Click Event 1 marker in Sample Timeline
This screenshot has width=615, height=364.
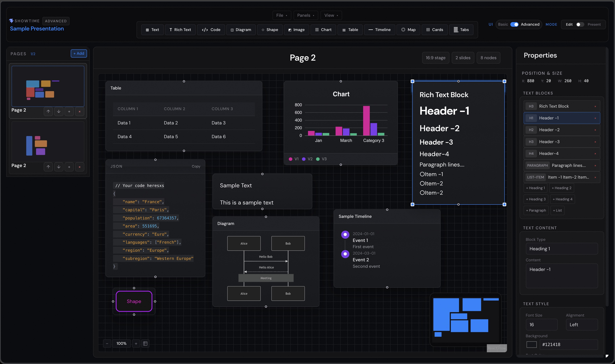click(x=345, y=234)
